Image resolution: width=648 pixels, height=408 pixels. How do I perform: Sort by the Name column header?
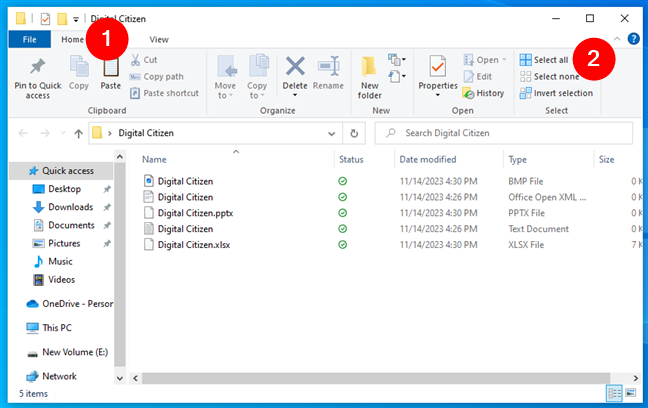pyautogui.click(x=154, y=160)
